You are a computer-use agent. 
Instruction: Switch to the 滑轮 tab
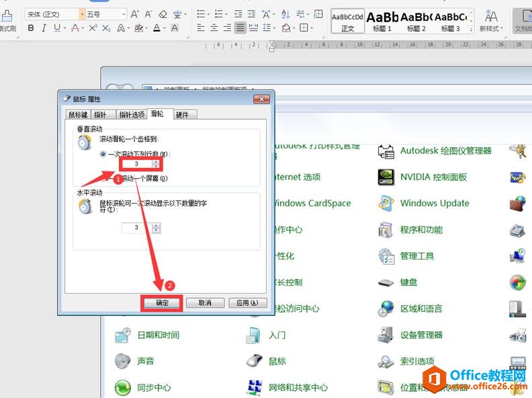[160, 114]
